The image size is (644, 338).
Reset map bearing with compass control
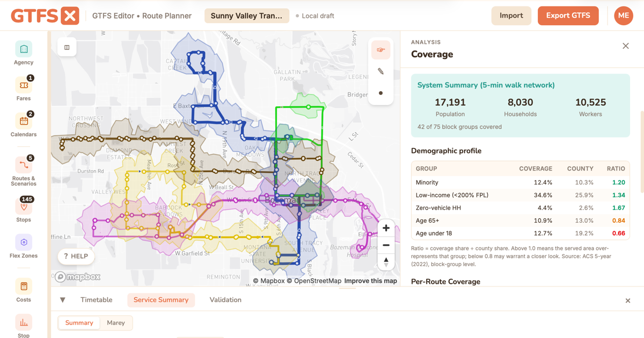click(386, 262)
